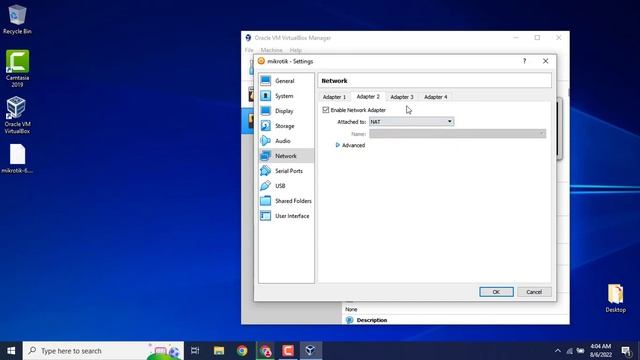The image size is (640, 360).
Task: Open Task View in the taskbar
Action: 195,351
